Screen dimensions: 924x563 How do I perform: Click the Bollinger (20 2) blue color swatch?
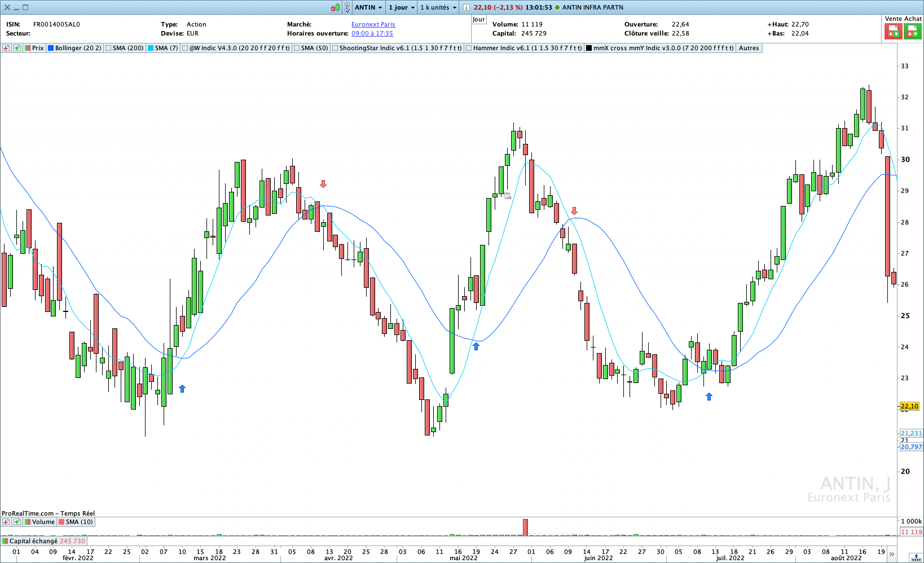tap(51, 48)
